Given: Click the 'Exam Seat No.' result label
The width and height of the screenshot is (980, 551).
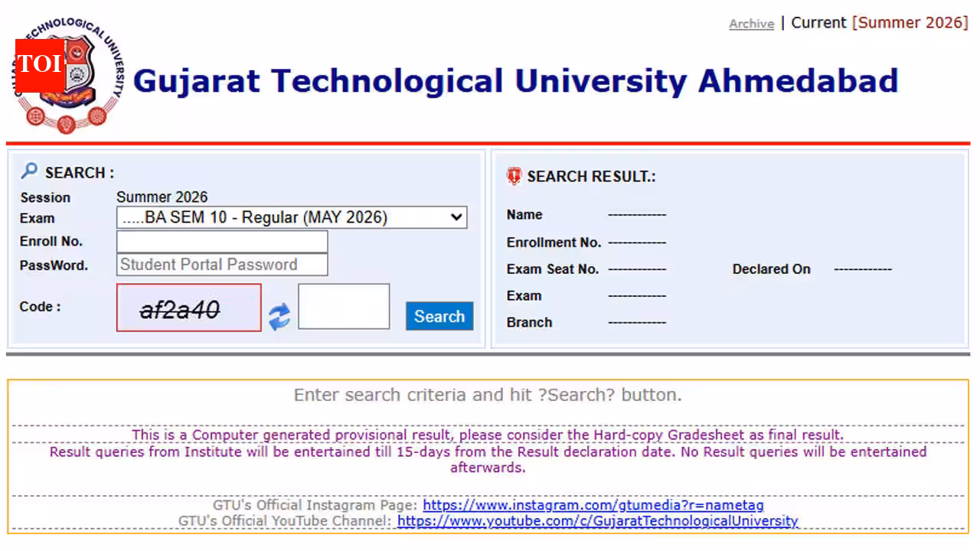Looking at the screenshot, I should click(553, 269).
